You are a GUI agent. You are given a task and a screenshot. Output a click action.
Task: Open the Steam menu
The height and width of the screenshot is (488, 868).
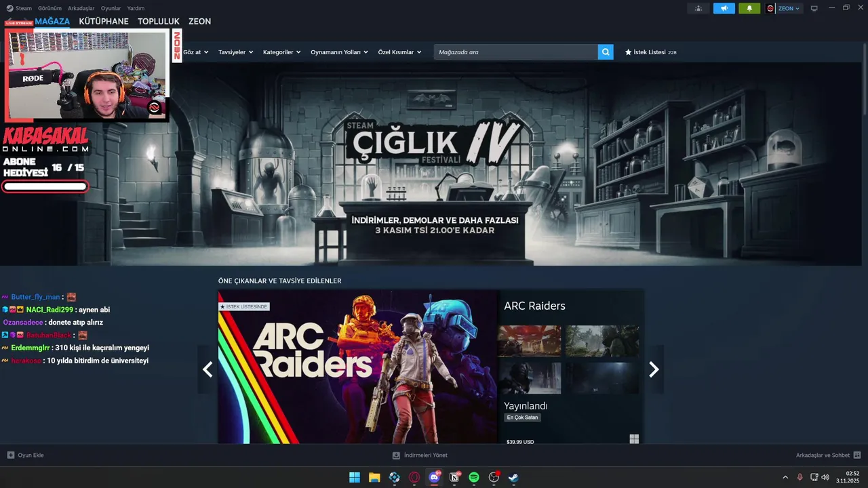[24, 8]
